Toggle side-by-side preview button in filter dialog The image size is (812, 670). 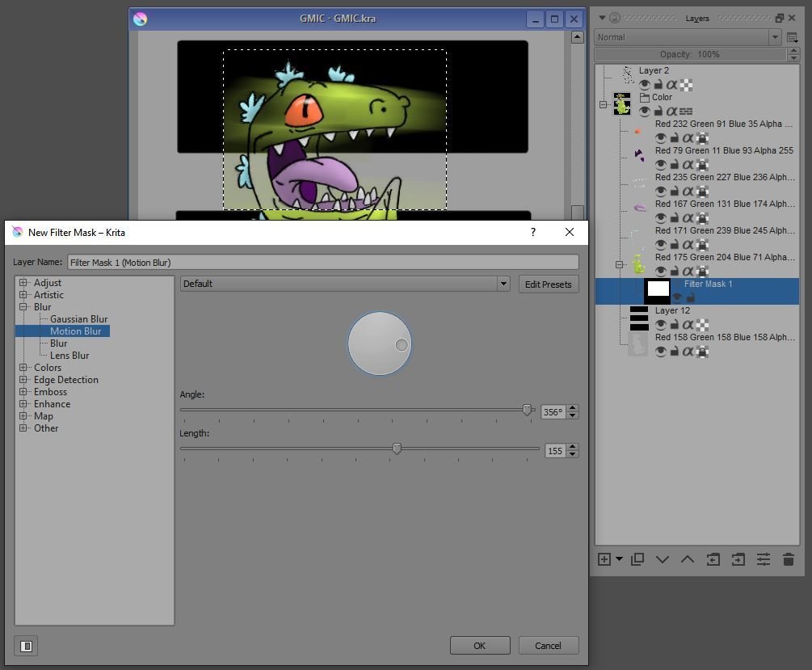(x=26, y=647)
